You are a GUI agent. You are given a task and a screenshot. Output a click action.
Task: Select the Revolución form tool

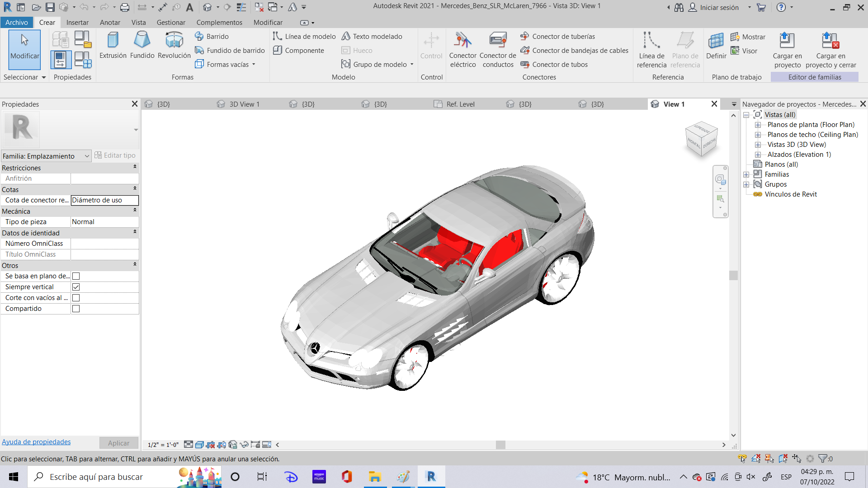pos(174,45)
